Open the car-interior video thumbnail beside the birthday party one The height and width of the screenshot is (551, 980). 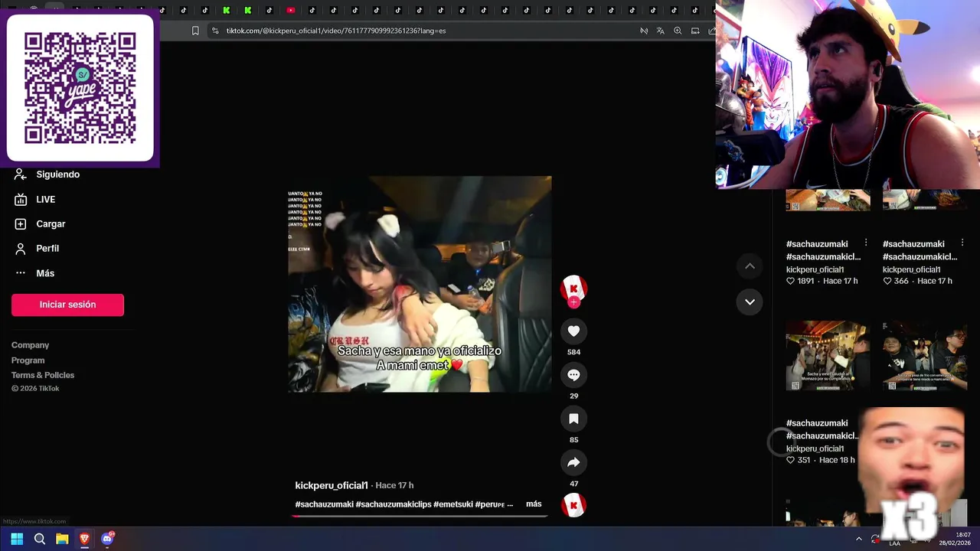point(924,356)
